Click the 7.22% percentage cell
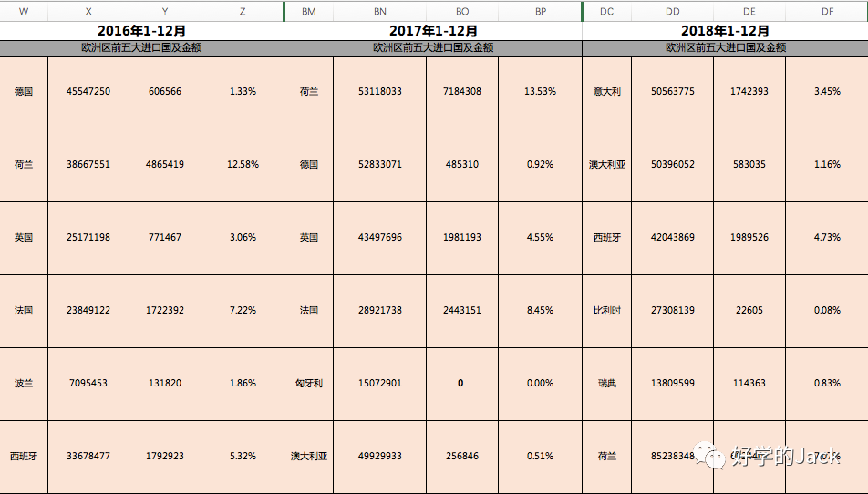 tap(243, 311)
